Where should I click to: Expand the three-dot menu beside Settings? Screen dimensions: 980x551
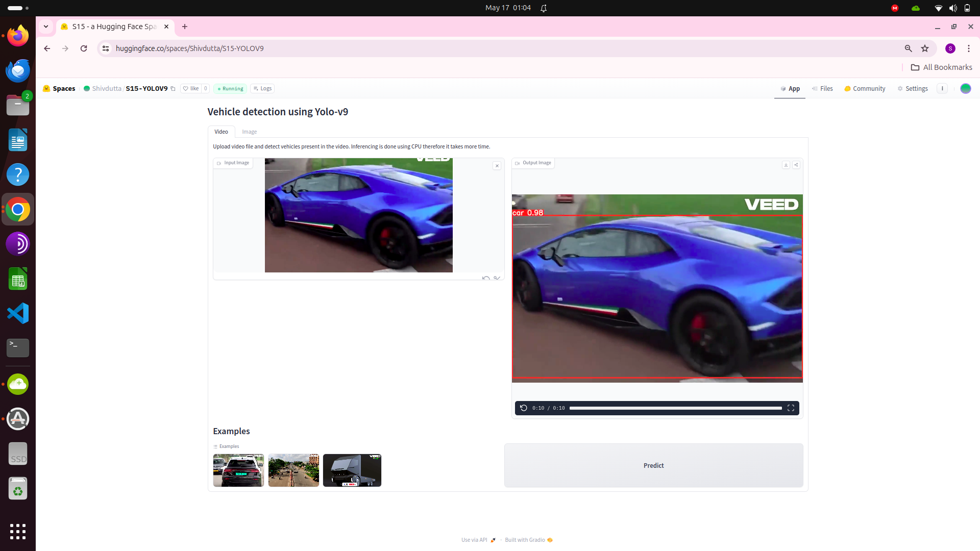click(x=942, y=88)
